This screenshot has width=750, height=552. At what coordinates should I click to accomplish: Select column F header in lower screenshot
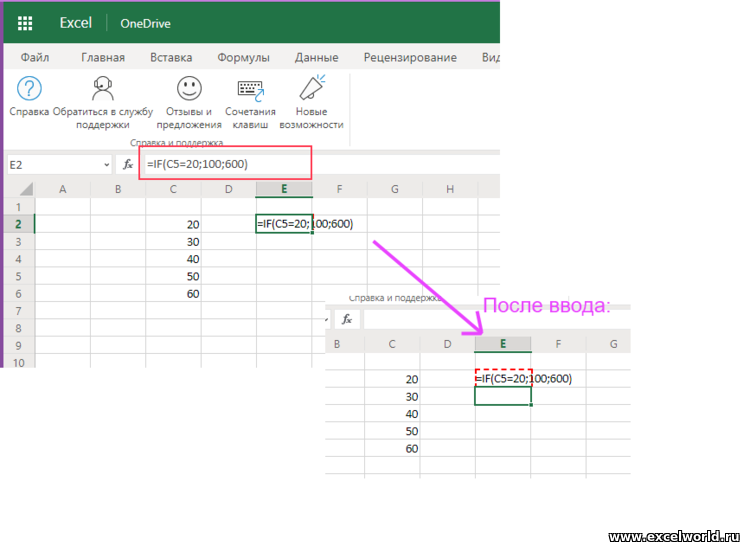(x=558, y=344)
